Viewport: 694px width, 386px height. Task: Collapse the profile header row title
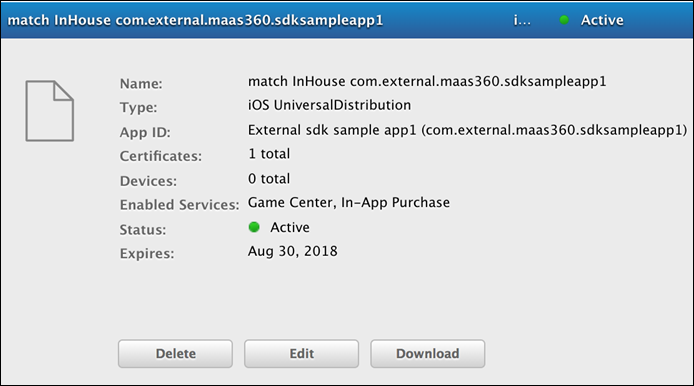click(x=195, y=20)
